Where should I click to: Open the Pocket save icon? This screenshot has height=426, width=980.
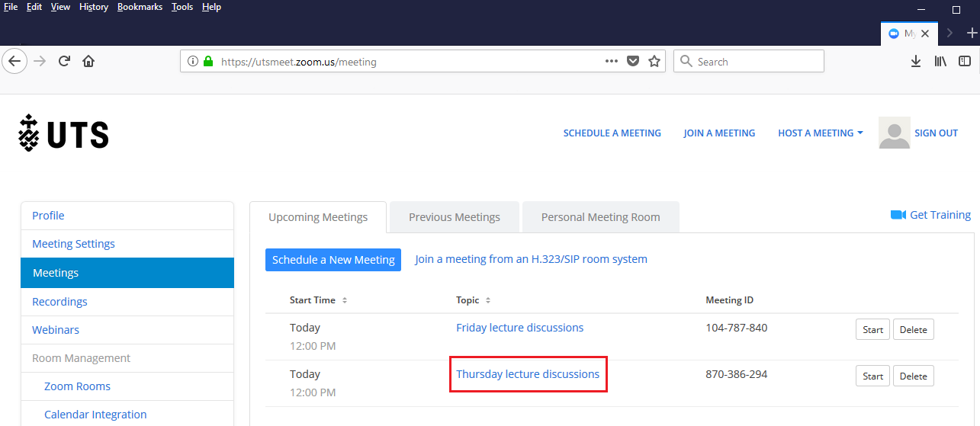pyautogui.click(x=633, y=61)
